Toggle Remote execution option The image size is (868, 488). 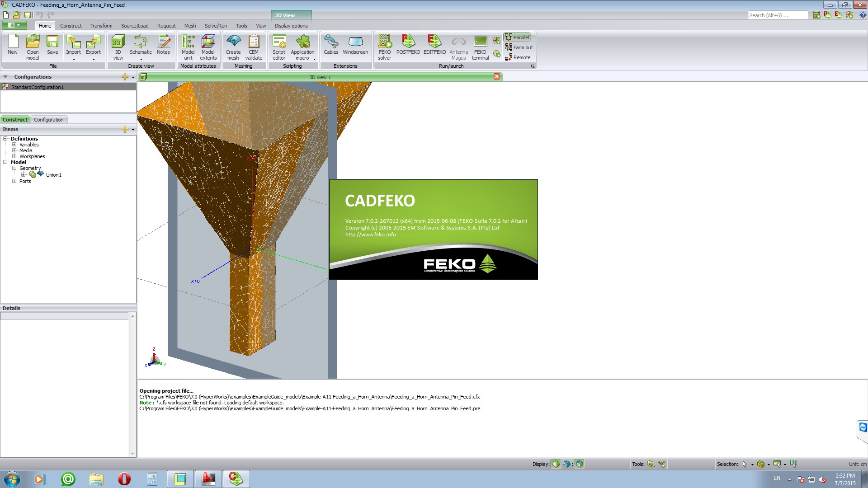click(x=517, y=57)
